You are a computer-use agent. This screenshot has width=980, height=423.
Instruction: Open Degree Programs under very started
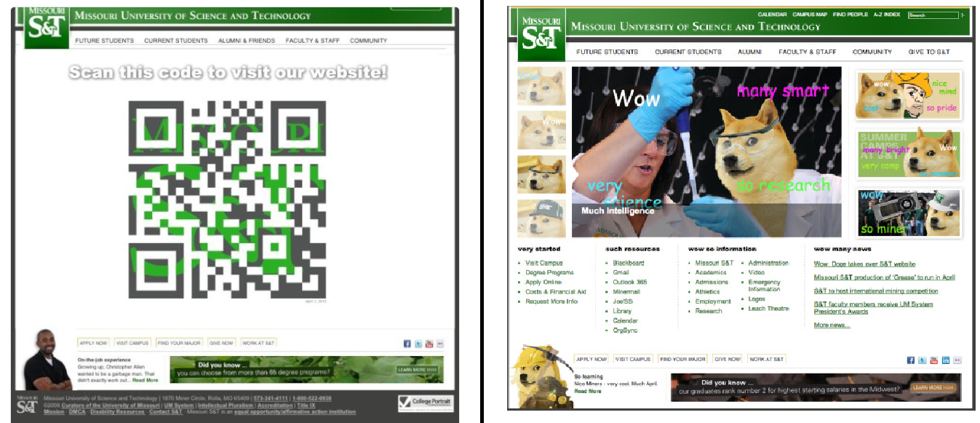pyautogui.click(x=549, y=272)
